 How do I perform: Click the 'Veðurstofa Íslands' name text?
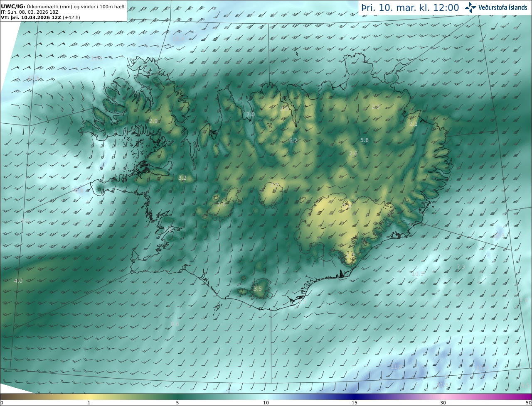[503, 7]
